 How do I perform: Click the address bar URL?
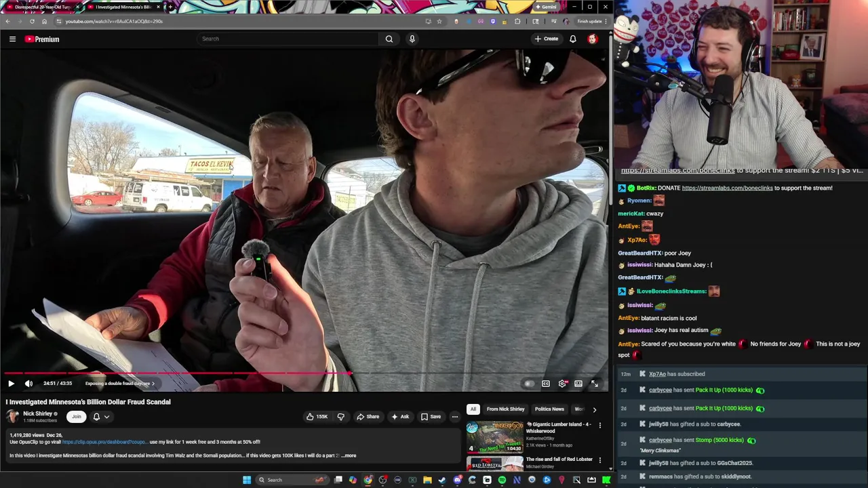click(114, 21)
